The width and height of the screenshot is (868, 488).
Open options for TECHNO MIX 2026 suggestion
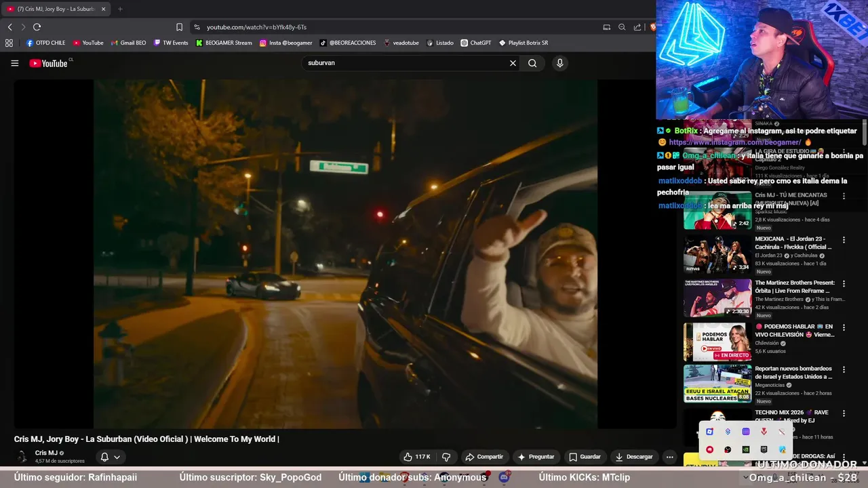click(x=844, y=413)
